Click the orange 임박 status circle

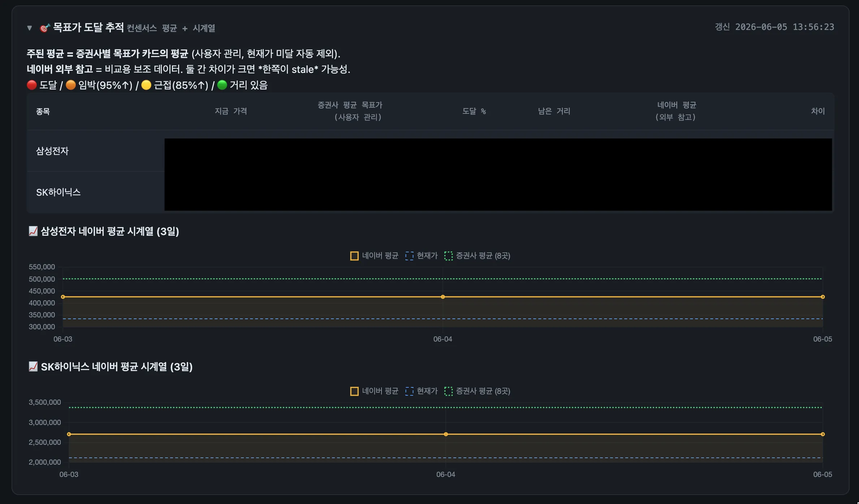[71, 85]
